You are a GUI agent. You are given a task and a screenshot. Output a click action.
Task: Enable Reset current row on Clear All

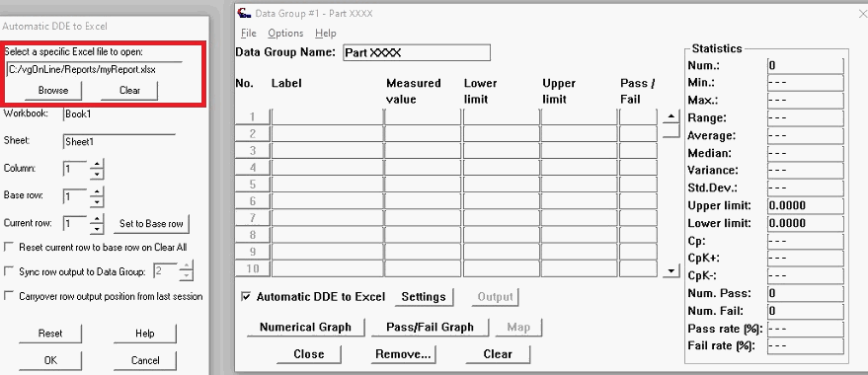coord(8,248)
